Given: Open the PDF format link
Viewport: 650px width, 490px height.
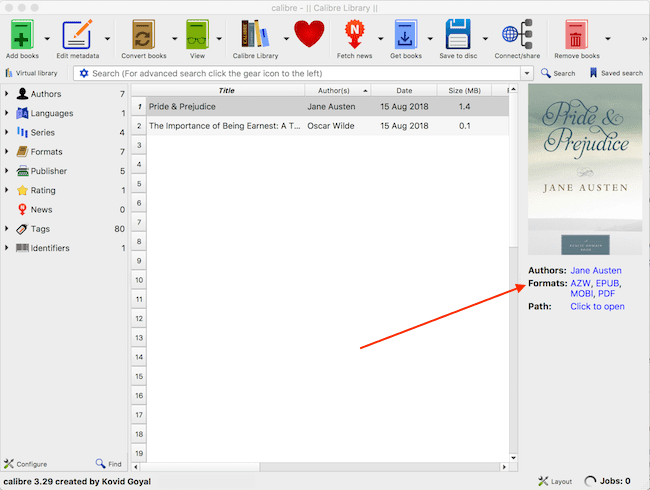Looking at the screenshot, I should click(x=606, y=294).
